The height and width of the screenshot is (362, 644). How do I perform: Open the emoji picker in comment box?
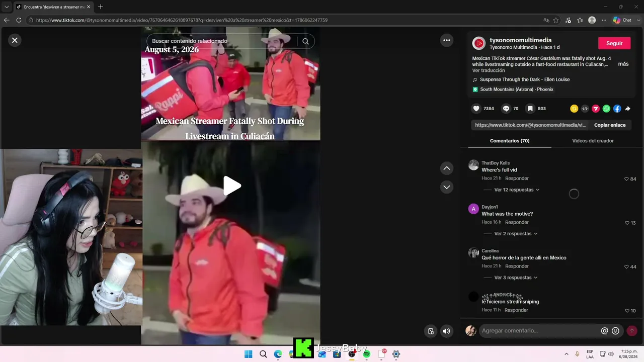point(615,331)
